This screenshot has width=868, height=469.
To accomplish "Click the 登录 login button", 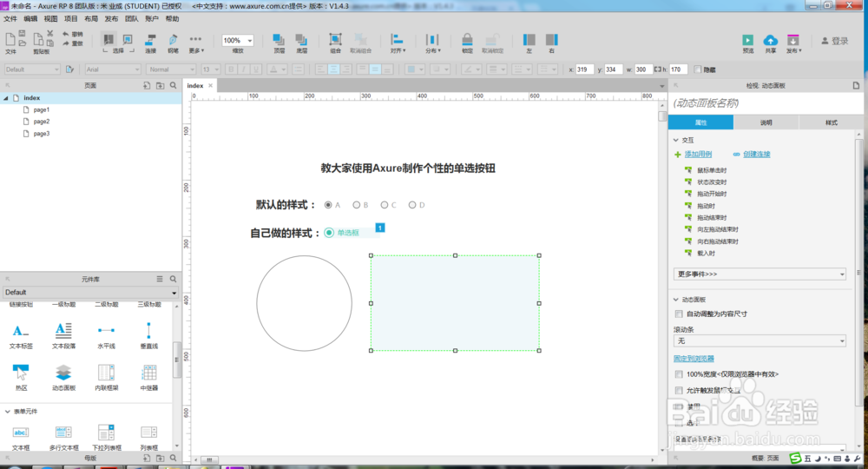I will pos(835,41).
